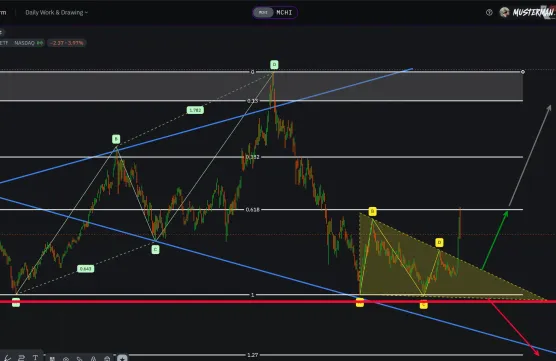The height and width of the screenshot is (361, 556).
Task: Click the NASDAQ exchange tag
Action: [24, 43]
